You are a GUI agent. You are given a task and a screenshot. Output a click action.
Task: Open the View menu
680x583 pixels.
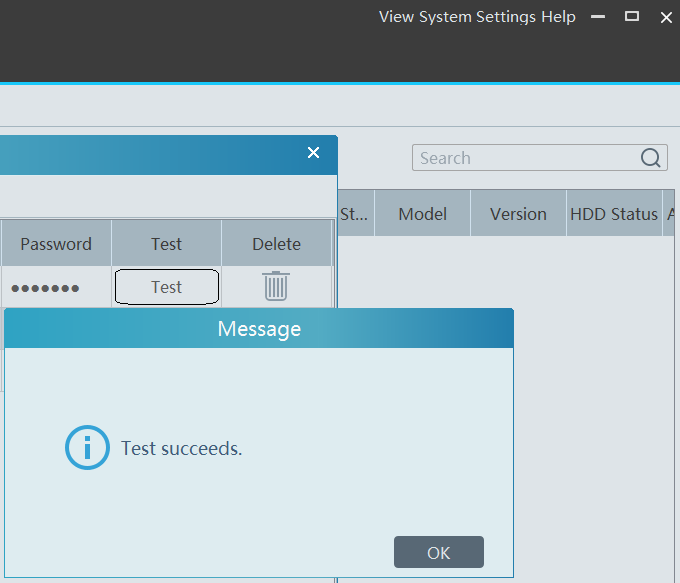(x=397, y=17)
